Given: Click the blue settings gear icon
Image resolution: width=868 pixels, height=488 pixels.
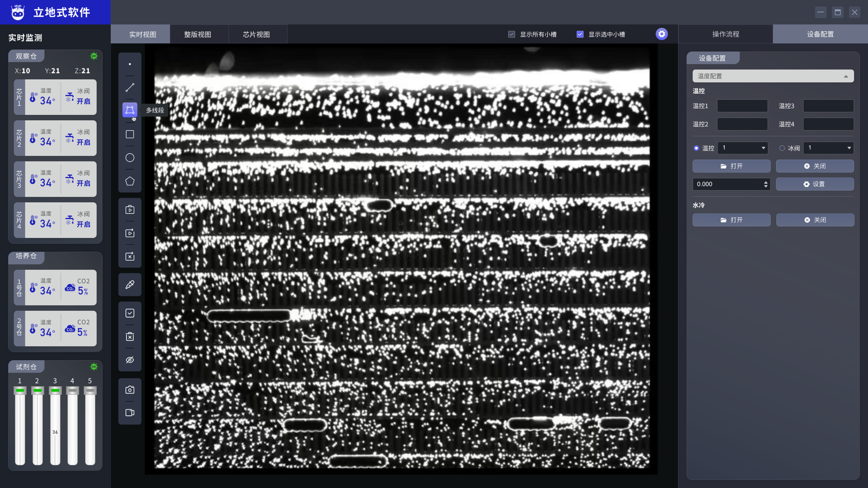Looking at the screenshot, I should [x=661, y=34].
